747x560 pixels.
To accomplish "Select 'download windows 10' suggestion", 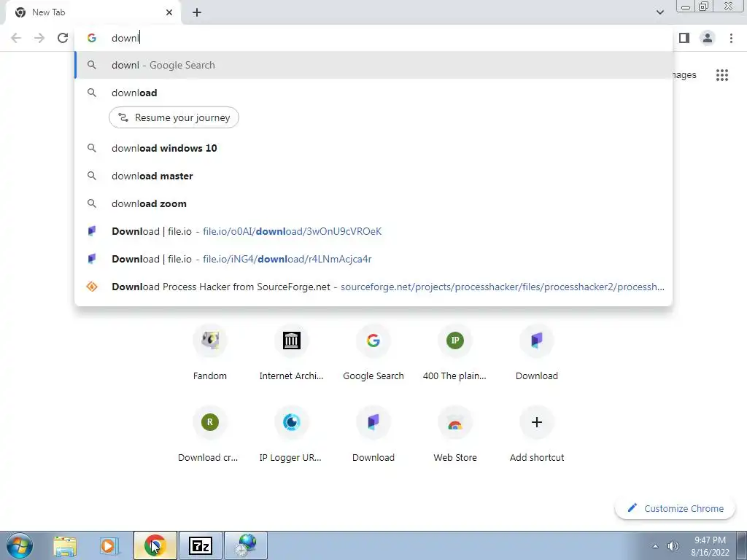I will (x=373, y=148).
